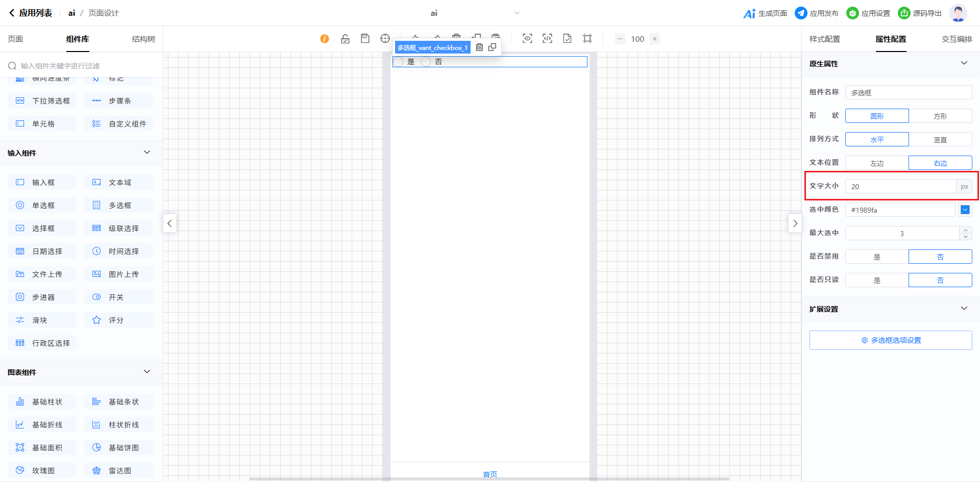
Task: Open the code view icon in toolbar
Action: tap(547, 39)
